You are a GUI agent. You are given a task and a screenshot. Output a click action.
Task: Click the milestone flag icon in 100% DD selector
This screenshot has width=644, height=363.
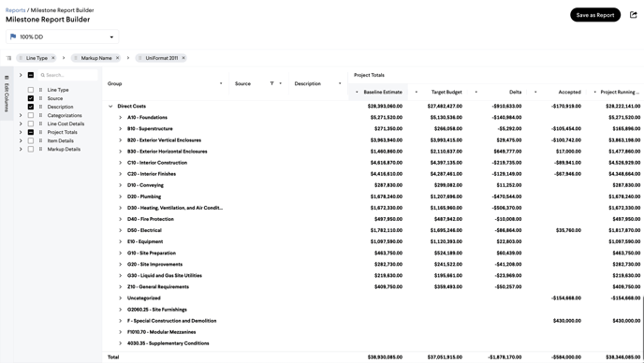pyautogui.click(x=13, y=36)
